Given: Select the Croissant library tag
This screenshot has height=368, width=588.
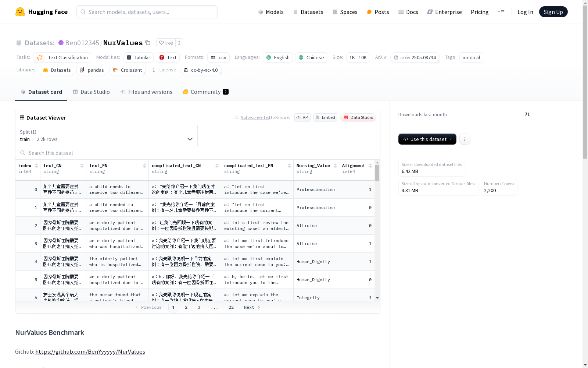Looking at the screenshot, I should (128, 70).
